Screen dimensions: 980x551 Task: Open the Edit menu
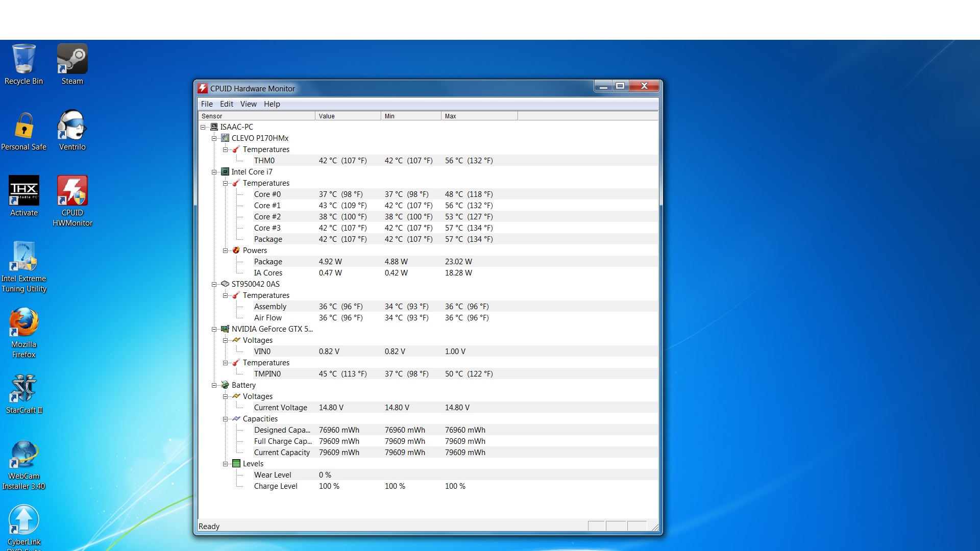[227, 104]
